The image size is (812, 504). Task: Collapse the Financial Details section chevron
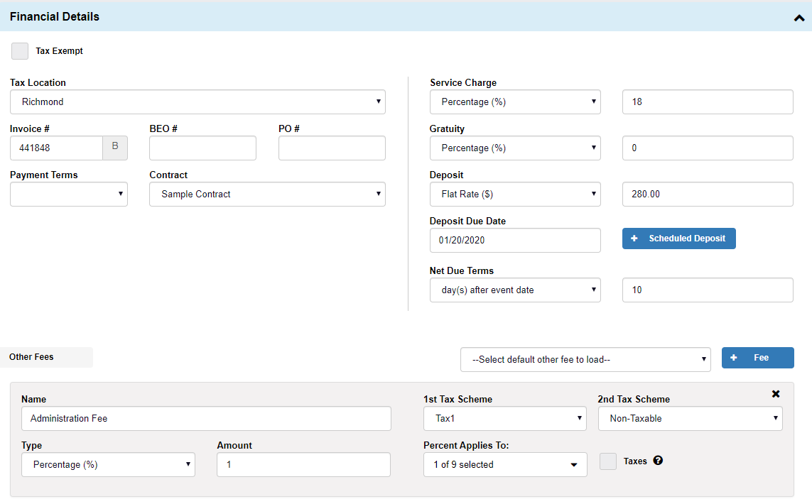[799, 18]
